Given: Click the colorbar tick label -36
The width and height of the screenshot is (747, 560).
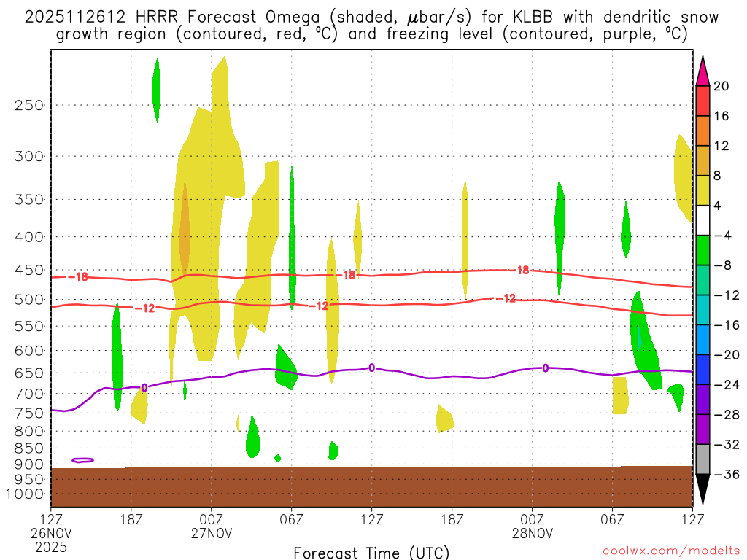Looking at the screenshot, I should pos(726,474).
